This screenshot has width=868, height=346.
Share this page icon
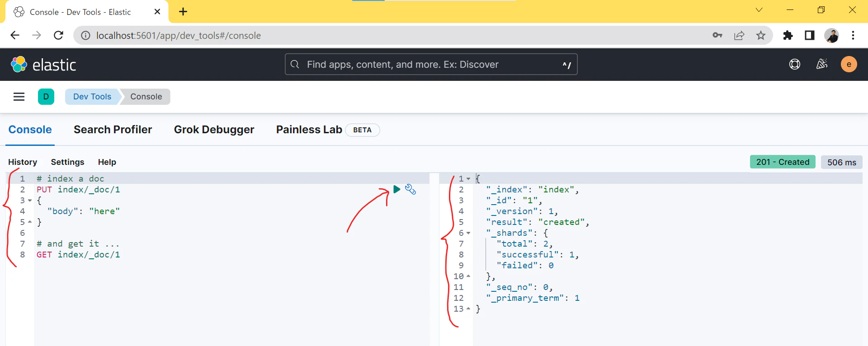click(739, 35)
